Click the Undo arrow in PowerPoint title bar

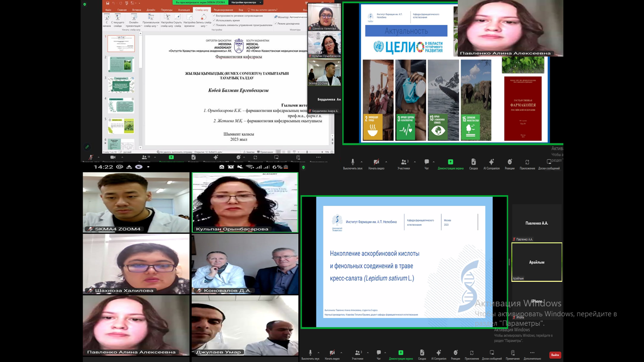coord(114,3)
